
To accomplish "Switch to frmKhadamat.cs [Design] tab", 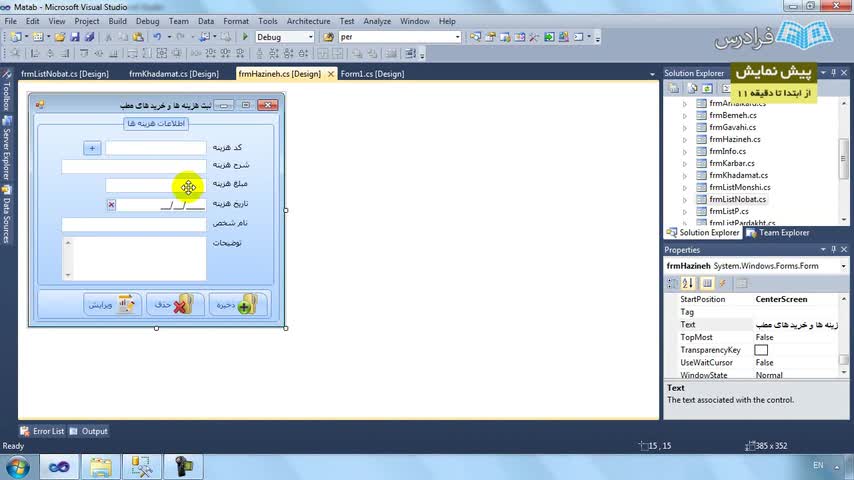I will pos(174,74).
